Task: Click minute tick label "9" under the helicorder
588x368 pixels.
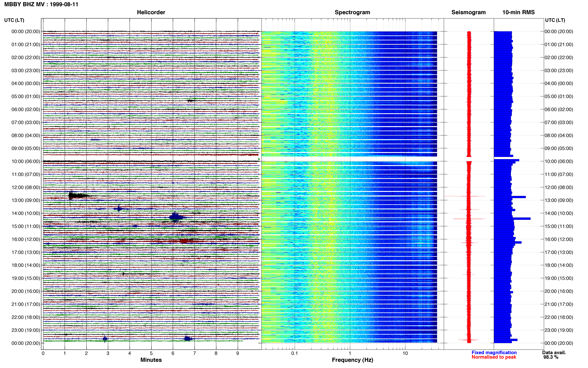Action: 238,353
